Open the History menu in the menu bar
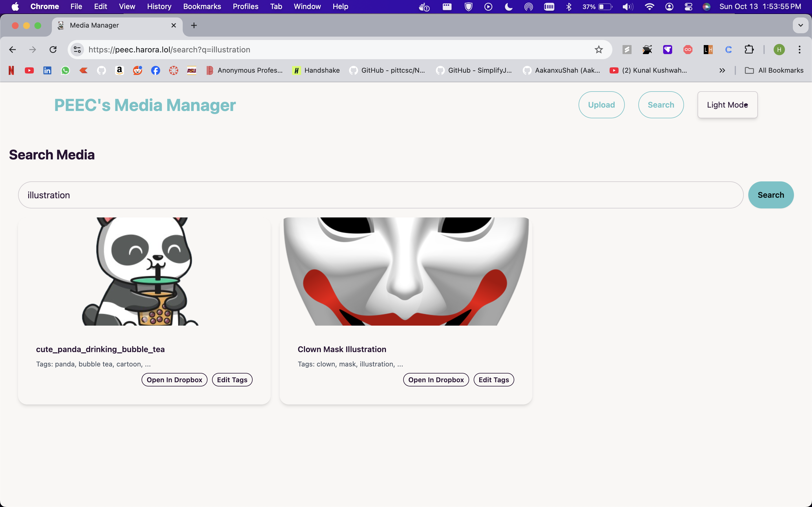 click(159, 7)
